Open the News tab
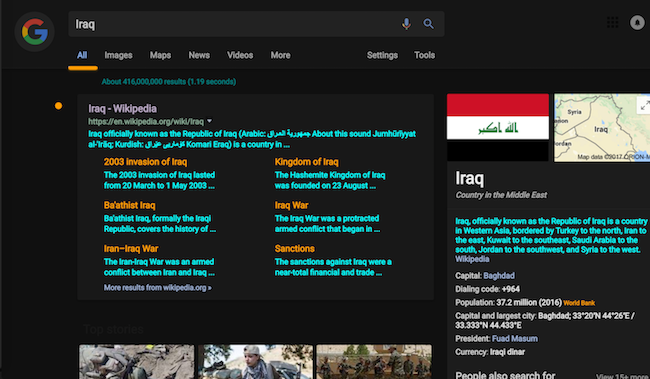Image resolution: width=650 pixels, height=379 pixels. pos(199,55)
